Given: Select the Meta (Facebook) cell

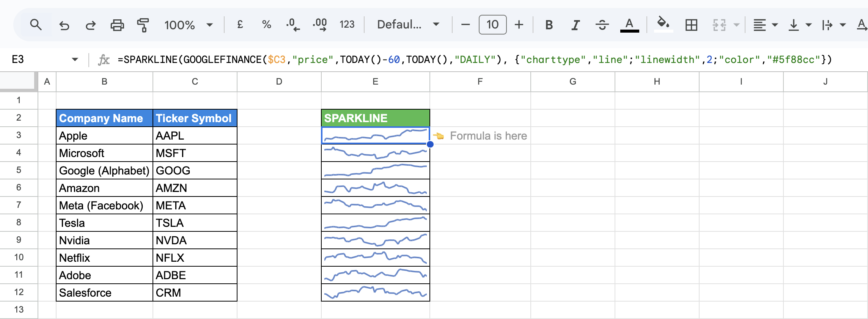Looking at the screenshot, I should (x=104, y=205).
